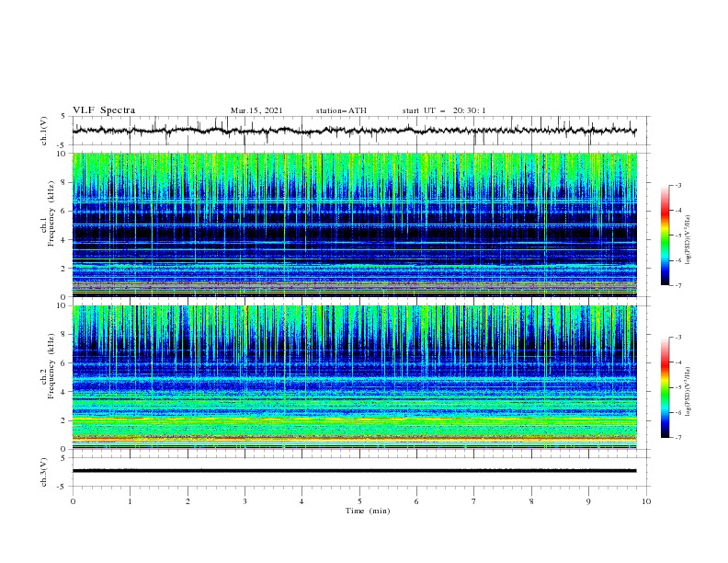728x563 pixels.
Task: Click the ch.1 Frequency (kHz) axis label
Action: 48,213
